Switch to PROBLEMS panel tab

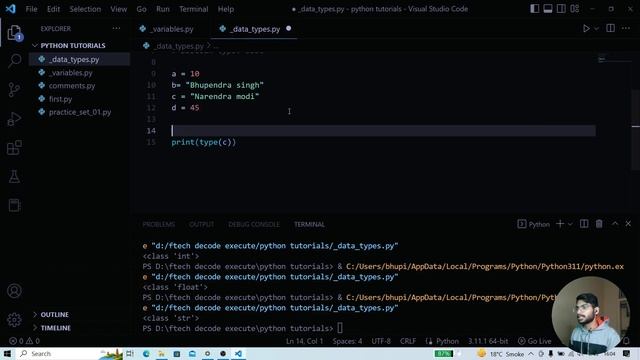tap(159, 224)
